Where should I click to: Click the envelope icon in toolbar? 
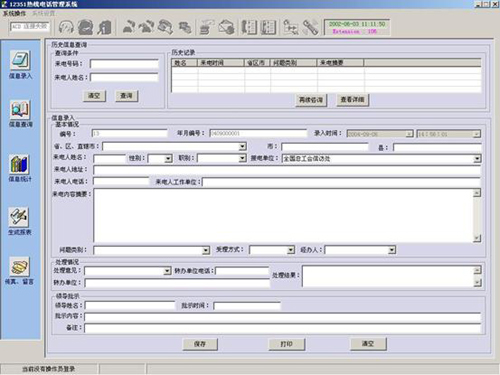coord(227,27)
